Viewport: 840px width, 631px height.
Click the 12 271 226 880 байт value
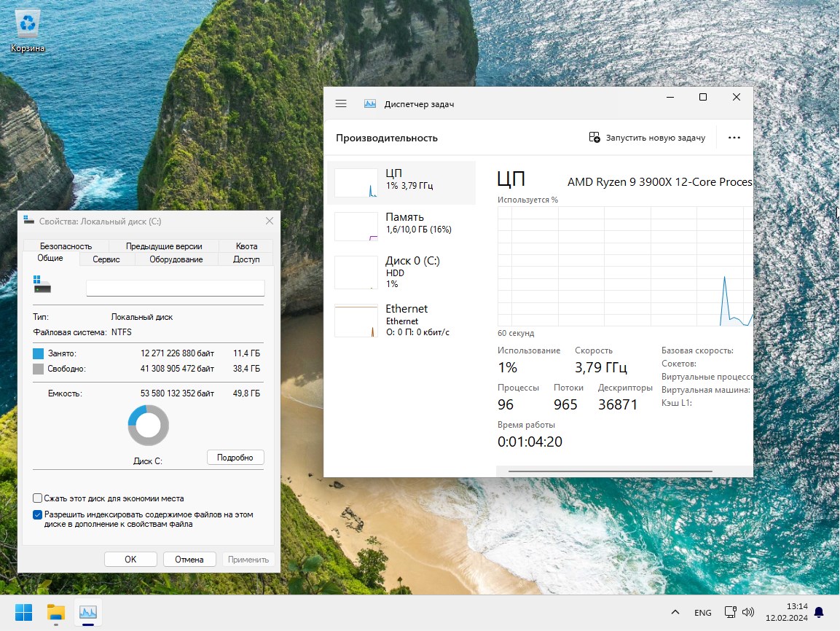[177, 353]
